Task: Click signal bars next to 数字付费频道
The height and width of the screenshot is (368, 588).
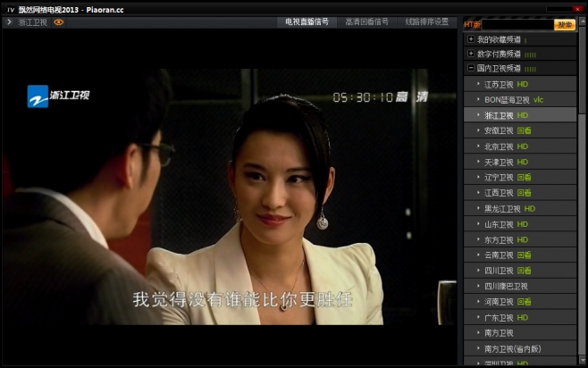Action: click(530, 55)
